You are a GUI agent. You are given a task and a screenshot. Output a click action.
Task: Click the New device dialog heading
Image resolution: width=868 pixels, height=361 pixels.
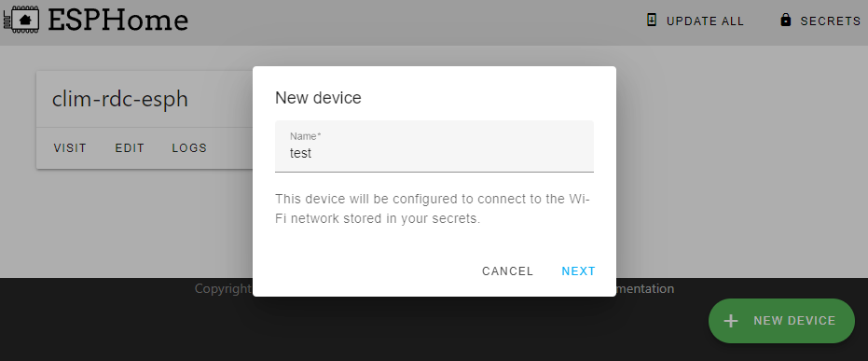coord(318,98)
